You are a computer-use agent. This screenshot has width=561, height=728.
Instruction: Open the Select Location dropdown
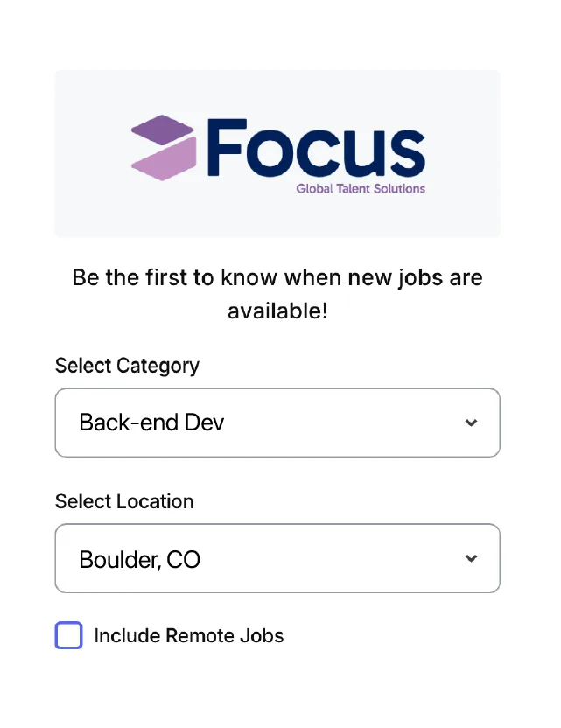click(x=277, y=558)
